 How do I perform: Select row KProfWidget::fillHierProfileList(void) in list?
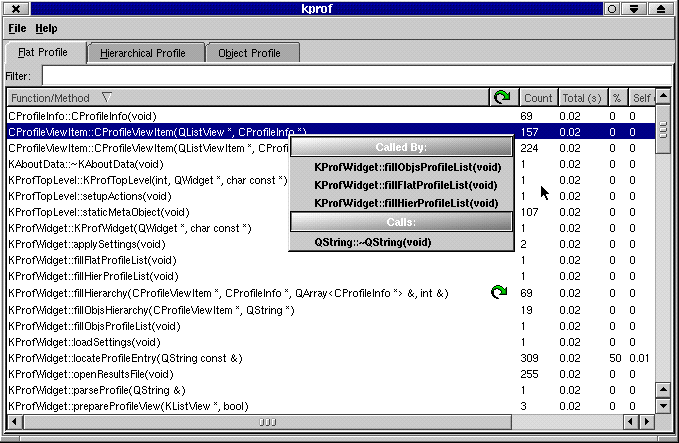[331, 276]
